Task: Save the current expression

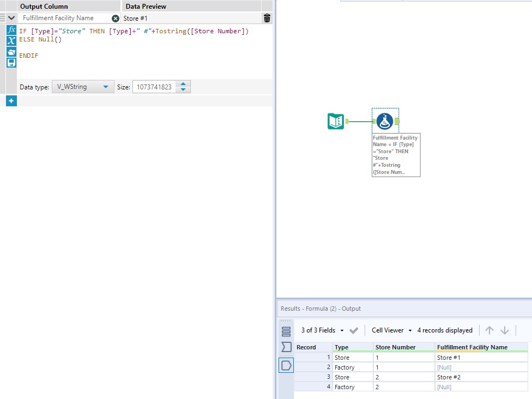Action: [11, 62]
